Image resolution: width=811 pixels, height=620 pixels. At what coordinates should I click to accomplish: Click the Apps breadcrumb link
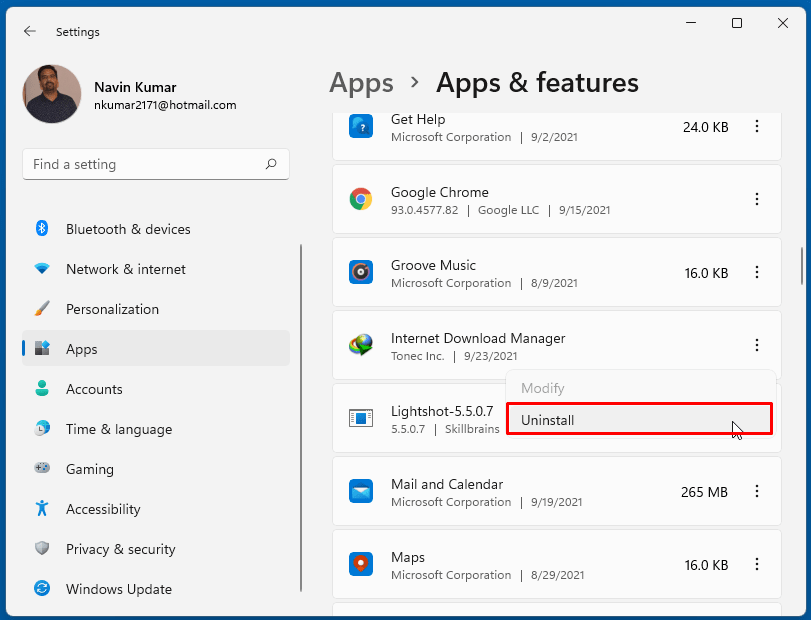(361, 83)
